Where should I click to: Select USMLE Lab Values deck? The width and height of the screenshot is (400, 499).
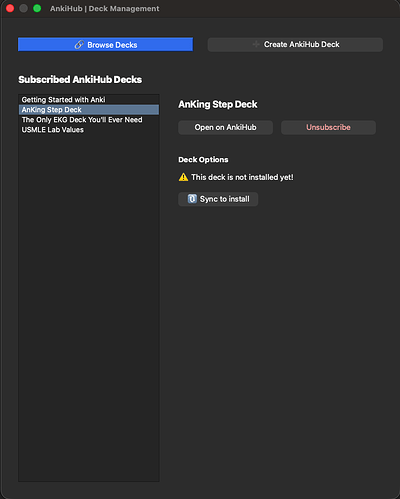pyautogui.click(x=89, y=130)
